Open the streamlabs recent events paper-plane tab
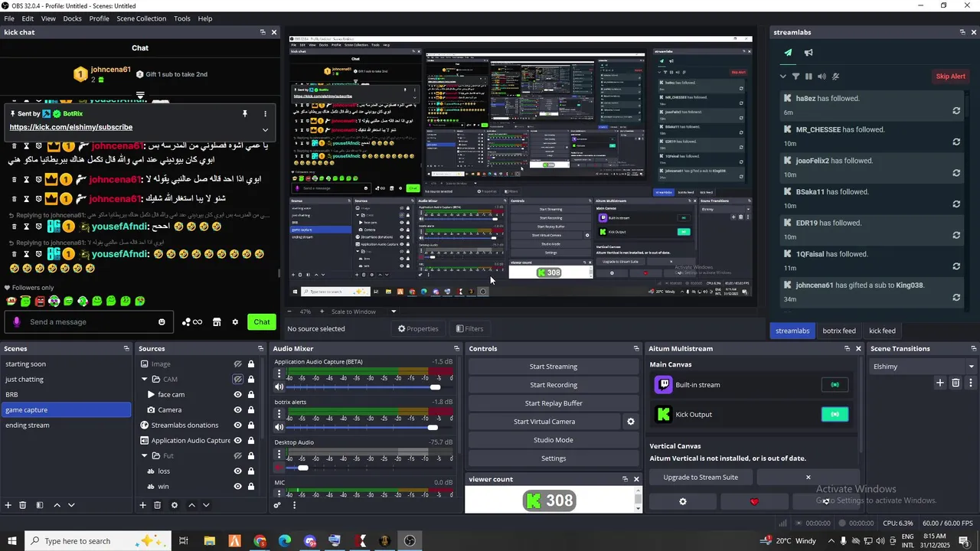The width and height of the screenshot is (980, 551). (788, 53)
